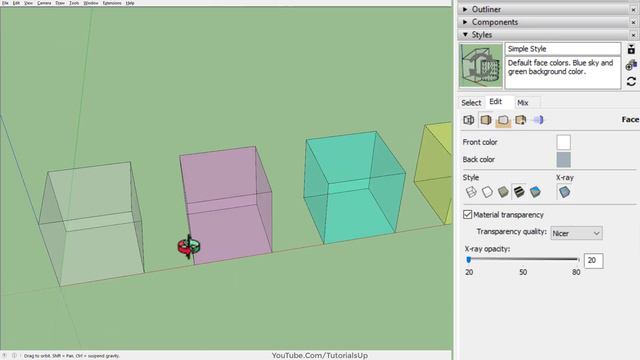Click the Simple Style thumbnail preview
The height and width of the screenshot is (360, 640).
coord(481,65)
